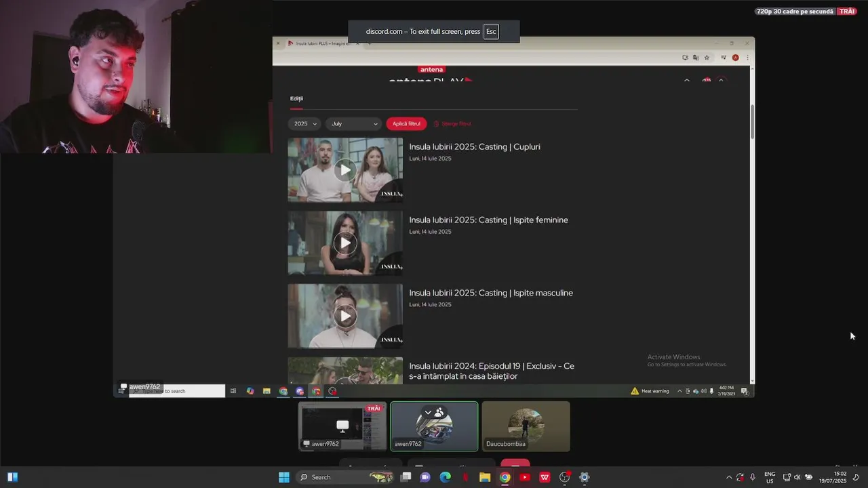Switch to the Ediții tab
This screenshot has height=488, width=868.
296,99
